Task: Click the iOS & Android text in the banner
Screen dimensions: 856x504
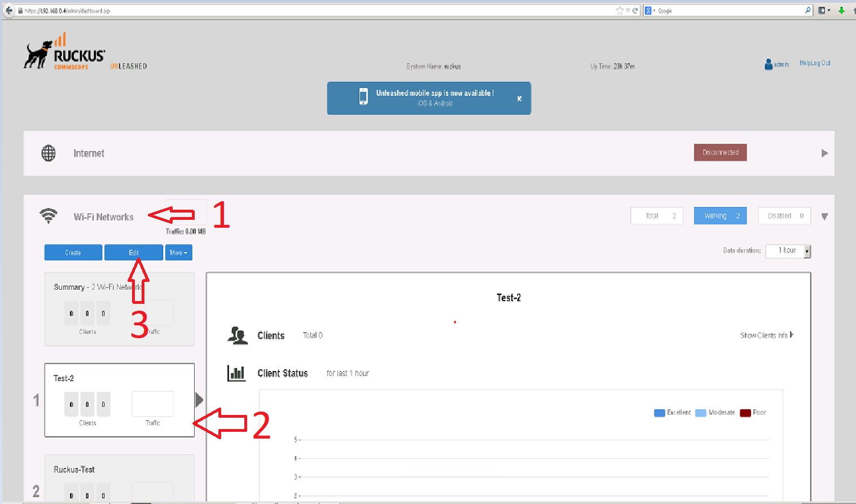Action: coord(435,103)
